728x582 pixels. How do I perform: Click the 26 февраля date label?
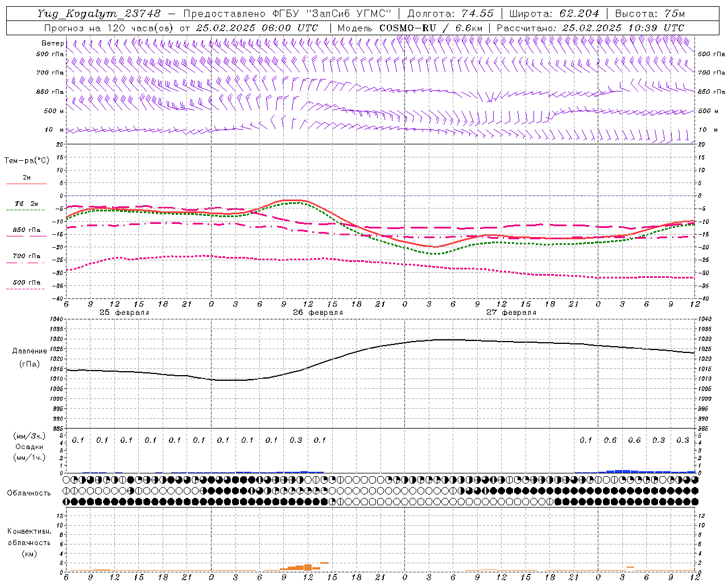click(x=318, y=313)
